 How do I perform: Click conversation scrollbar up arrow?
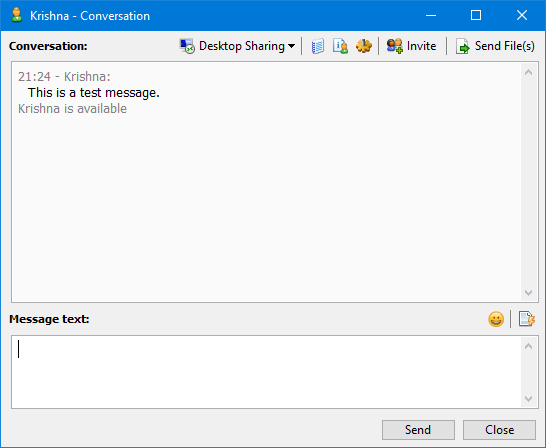point(529,72)
